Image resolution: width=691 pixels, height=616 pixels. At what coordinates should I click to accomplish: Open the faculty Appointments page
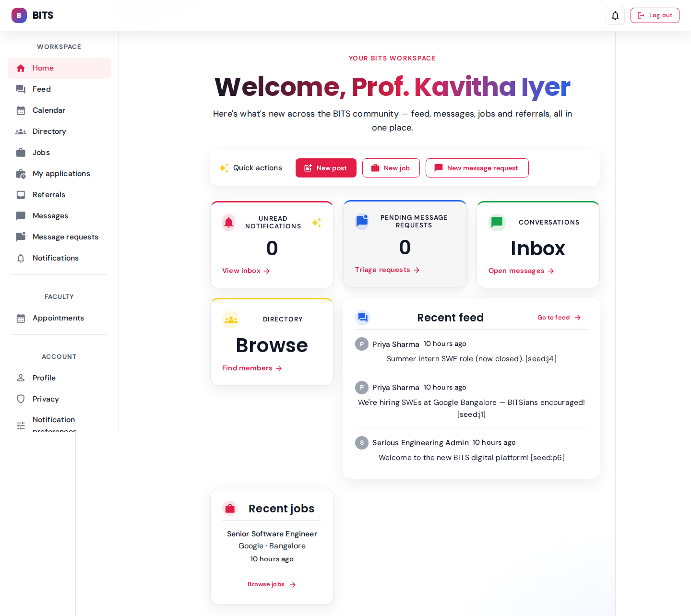point(58,318)
